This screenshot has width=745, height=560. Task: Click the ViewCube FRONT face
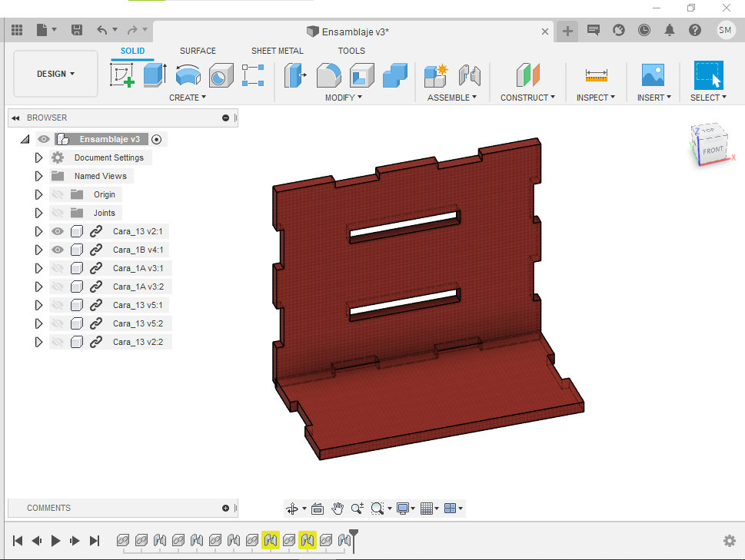click(713, 151)
